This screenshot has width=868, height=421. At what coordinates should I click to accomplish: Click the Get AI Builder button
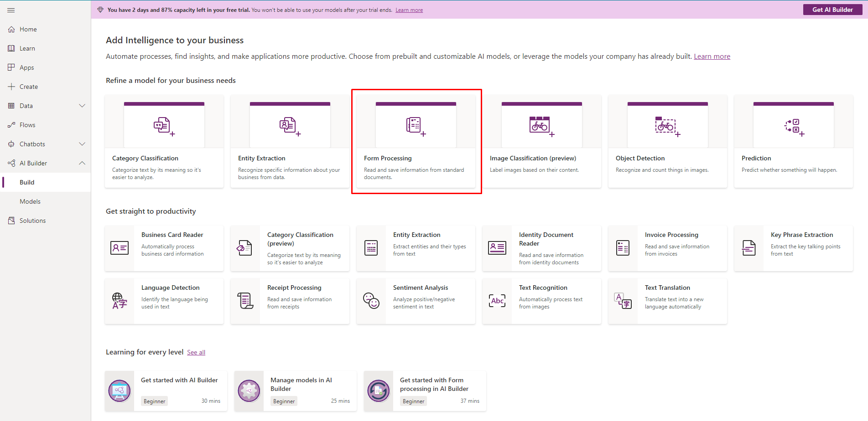coord(832,10)
